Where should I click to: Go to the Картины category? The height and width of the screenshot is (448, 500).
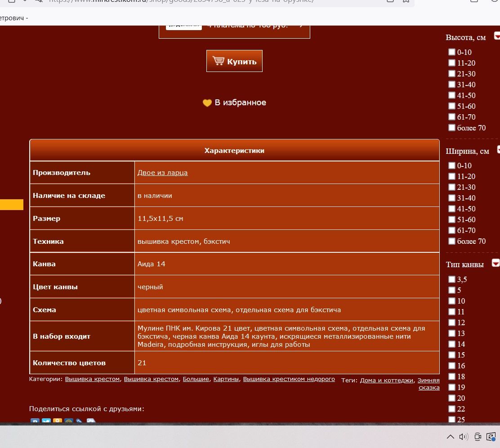coord(226,379)
